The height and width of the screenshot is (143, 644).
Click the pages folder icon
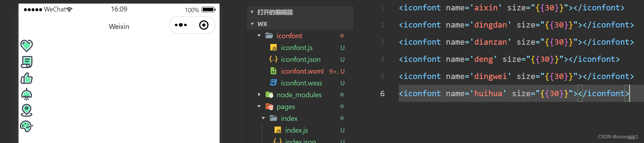[270, 107]
